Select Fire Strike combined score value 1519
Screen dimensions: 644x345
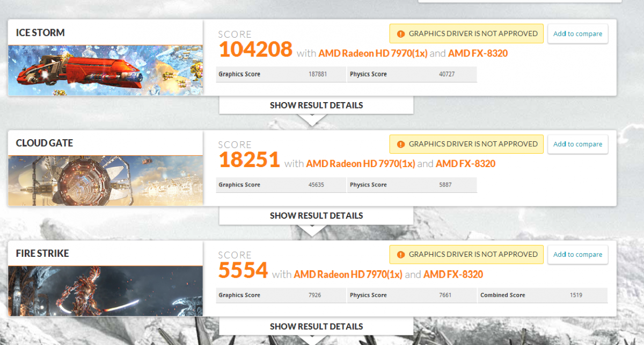[576, 295]
